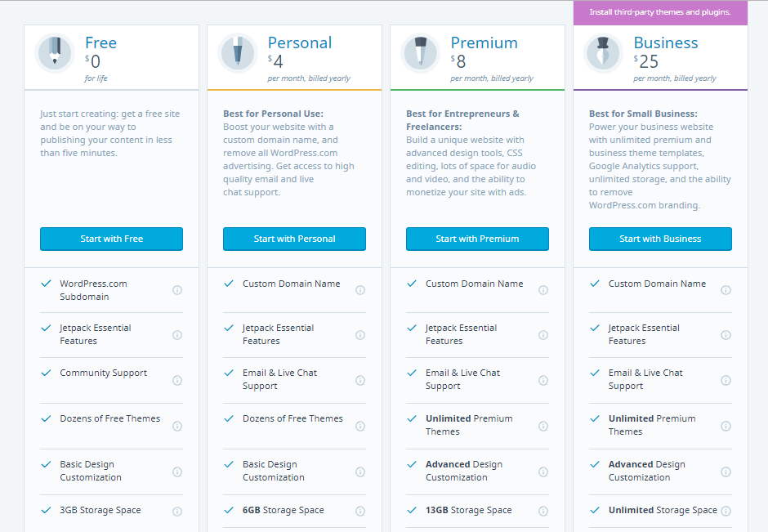The width and height of the screenshot is (768, 532).
Task: Show info for Business Advanced Design Customization
Action: pos(726,472)
